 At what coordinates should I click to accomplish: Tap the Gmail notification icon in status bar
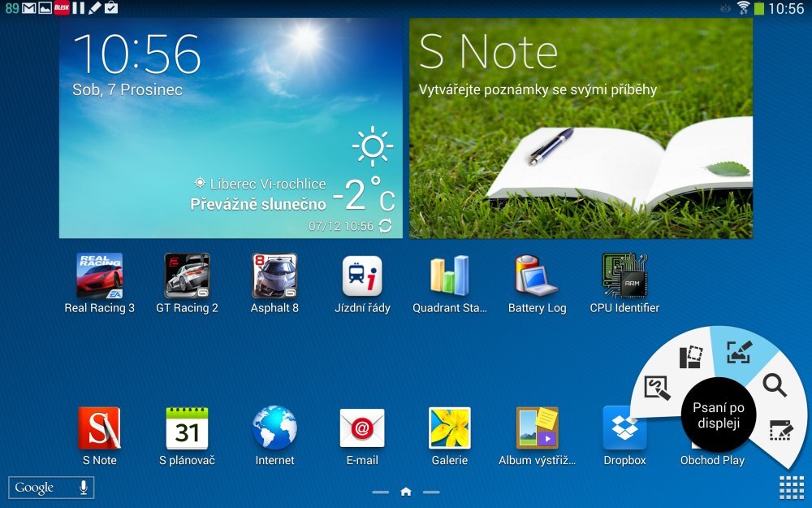(x=29, y=8)
